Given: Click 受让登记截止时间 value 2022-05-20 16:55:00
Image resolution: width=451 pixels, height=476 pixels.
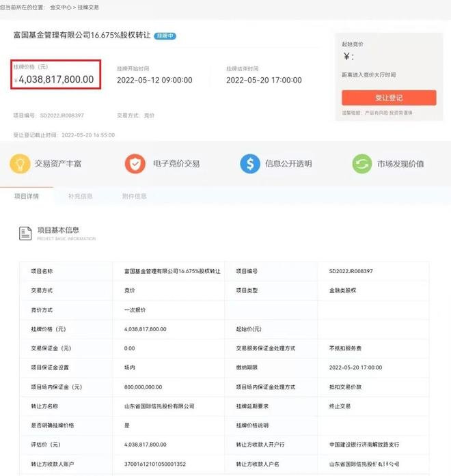Looking at the screenshot, I should [x=88, y=135].
